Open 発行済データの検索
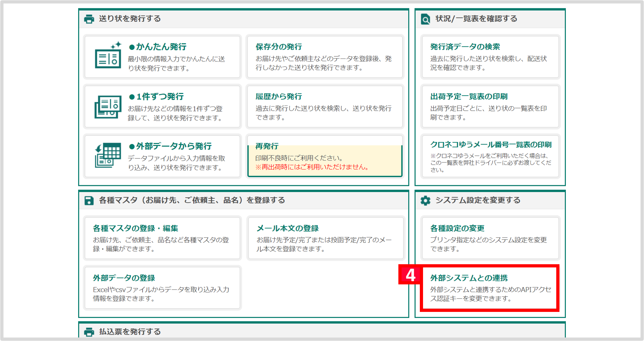 [x=490, y=57]
